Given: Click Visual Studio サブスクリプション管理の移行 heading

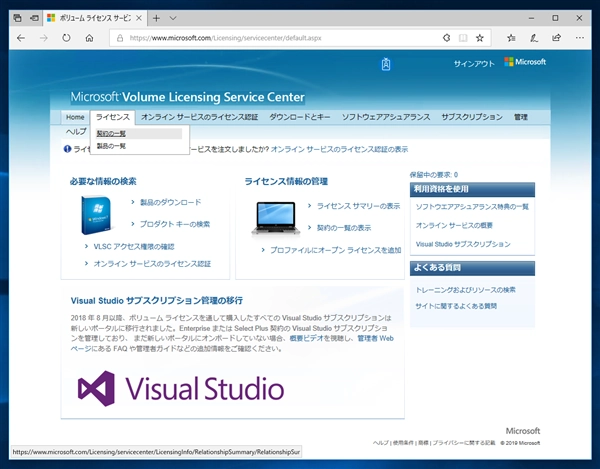Looking at the screenshot, I should (157, 301).
